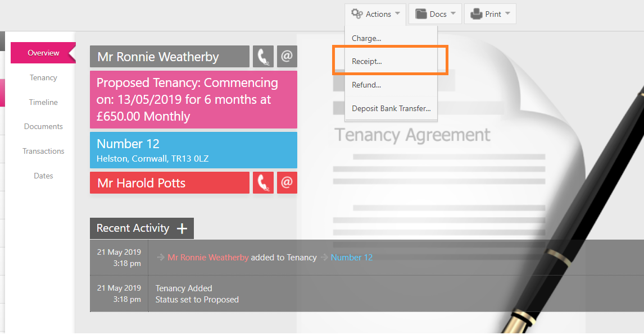The width and height of the screenshot is (644, 335).
Task: Email Mr Ronnie Weatherby via @ icon
Action: coord(287,56)
